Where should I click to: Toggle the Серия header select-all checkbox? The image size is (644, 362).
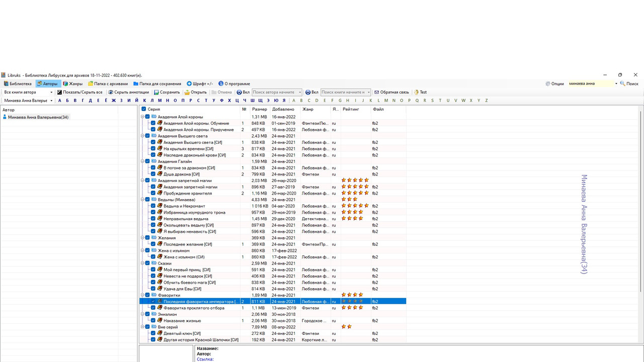tap(144, 109)
